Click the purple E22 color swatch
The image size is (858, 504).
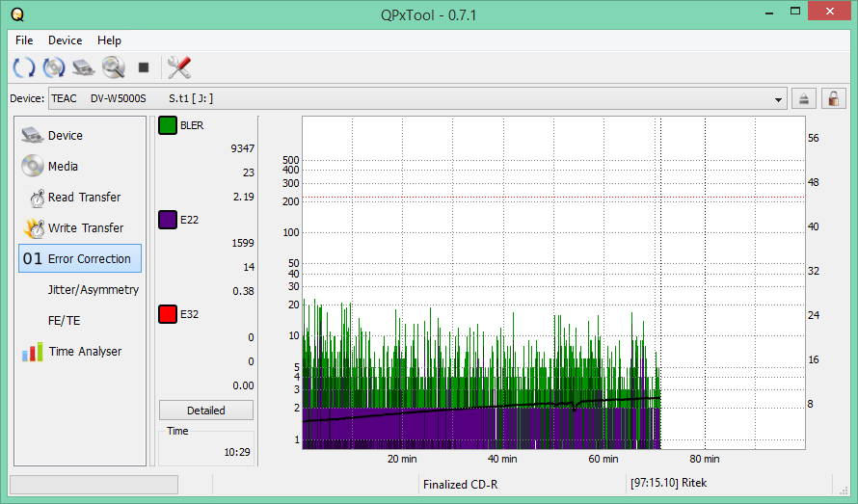tap(168, 220)
